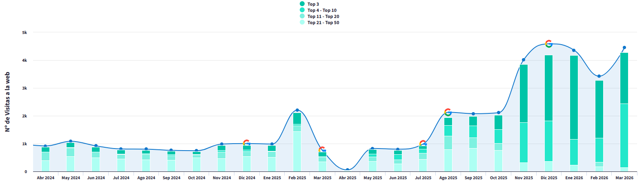The image size is (644, 187).
Task: Select the Nov 2025 line data point
Action: [524, 60]
